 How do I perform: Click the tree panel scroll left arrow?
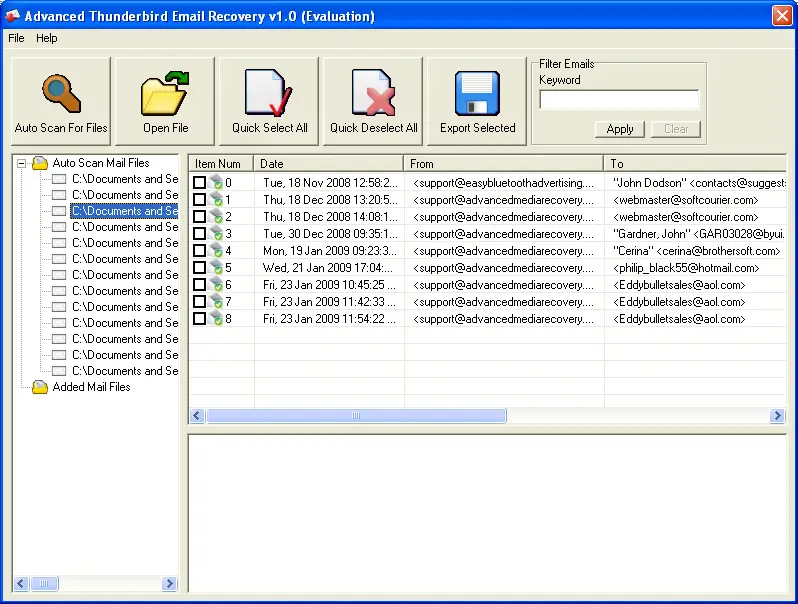pos(21,583)
